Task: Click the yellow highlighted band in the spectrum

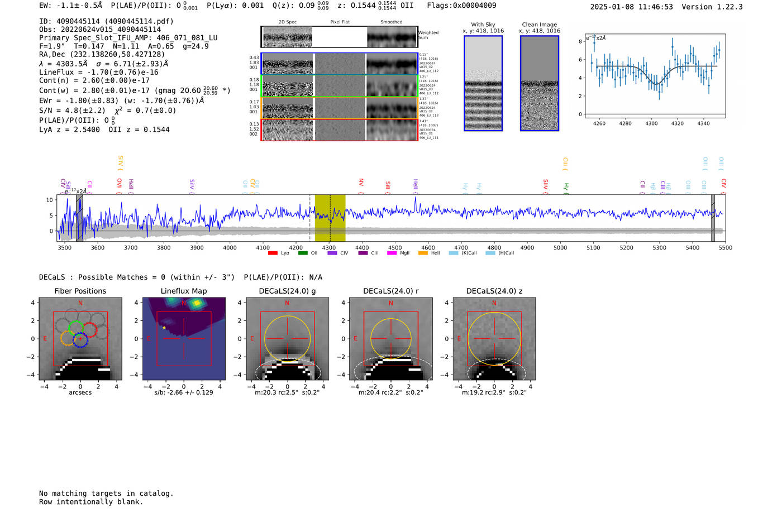Action: click(x=330, y=218)
